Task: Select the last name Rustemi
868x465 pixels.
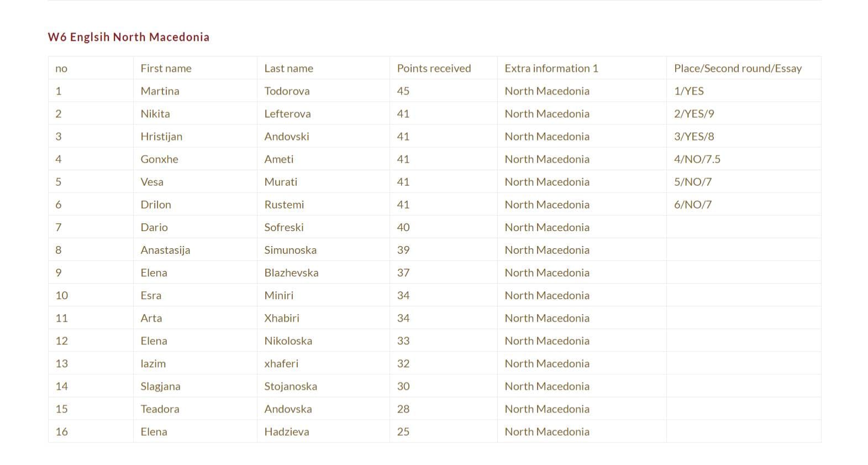Action: (x=284, y=205)
